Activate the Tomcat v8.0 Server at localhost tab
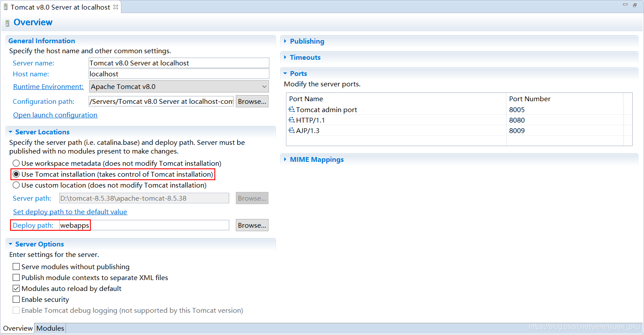The image size is (644, 335). coord(60,7)
